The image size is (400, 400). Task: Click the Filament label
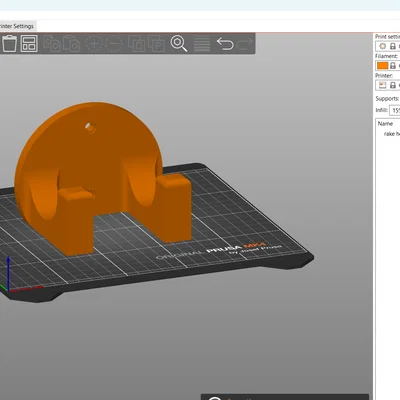tap(386, 56)
